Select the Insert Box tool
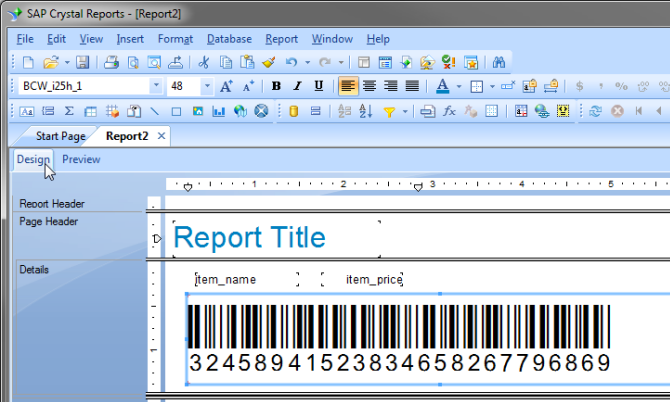Viewport: 670px width, 402px height. point(176,112)
